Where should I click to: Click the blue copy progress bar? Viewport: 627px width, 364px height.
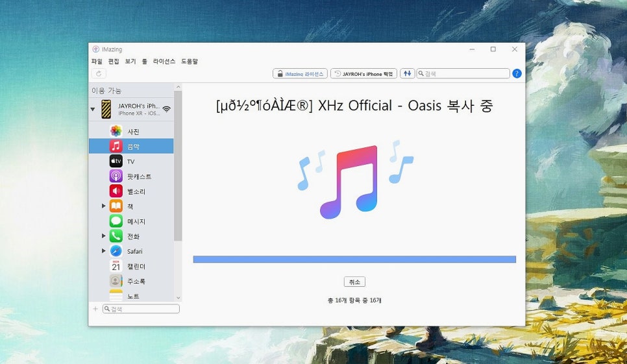point(354,260)
